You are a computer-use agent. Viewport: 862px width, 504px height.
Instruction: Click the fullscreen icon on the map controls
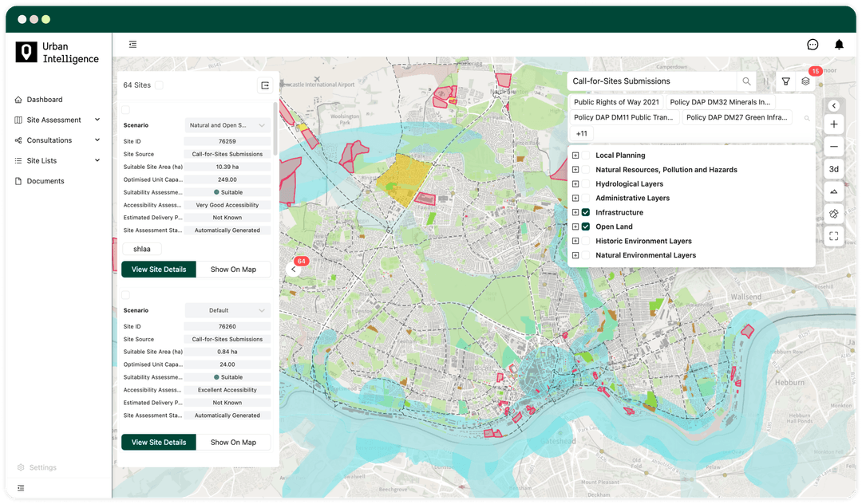click(833, 236)
